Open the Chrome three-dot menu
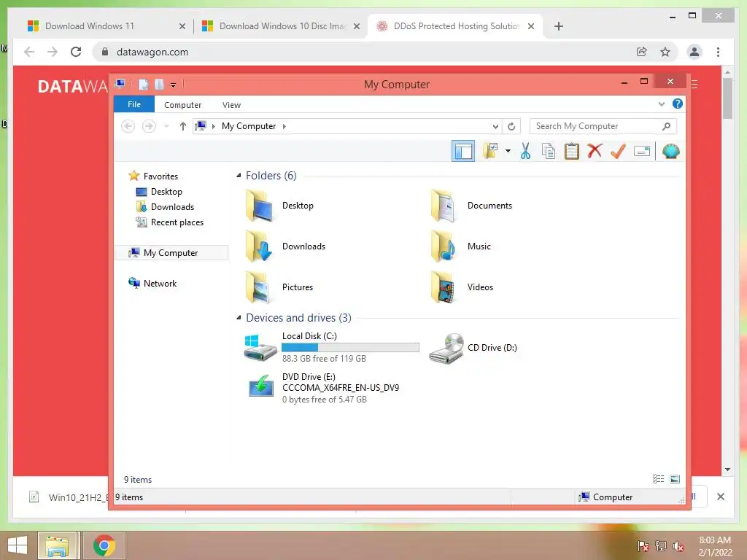747x560 pixels. pyautogui.click(x=718, y=52)
